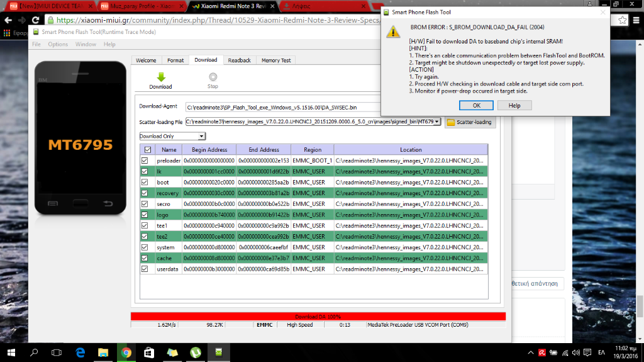Uncheck the preloader partition checkbox

(x=145, y=161)
